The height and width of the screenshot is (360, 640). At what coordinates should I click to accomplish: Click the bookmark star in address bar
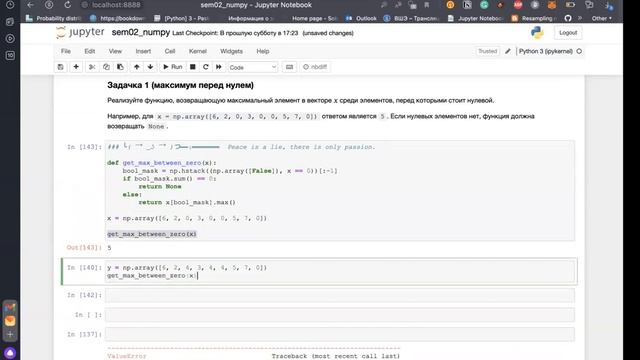pyautogui.click(x=427, y=5)
